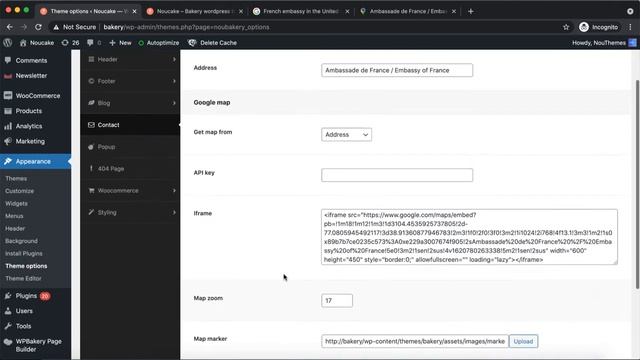Open the comments bubble in admin bar

90,42
